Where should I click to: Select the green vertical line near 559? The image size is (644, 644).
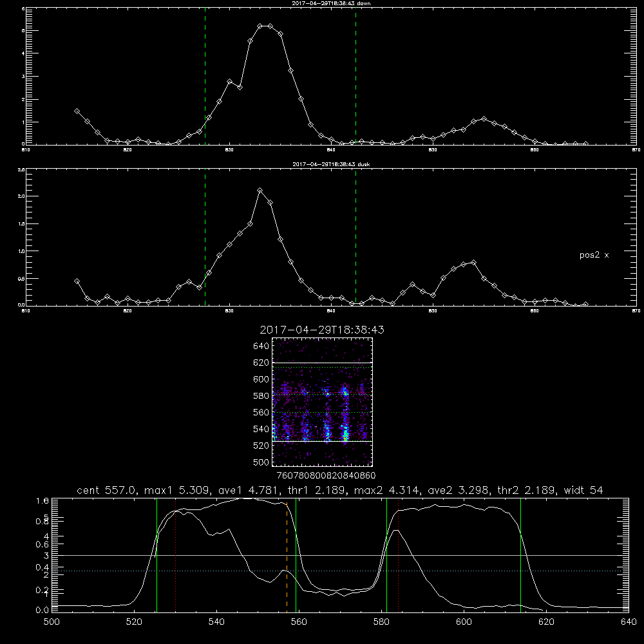pyautogui.click(x=296, y=554)
